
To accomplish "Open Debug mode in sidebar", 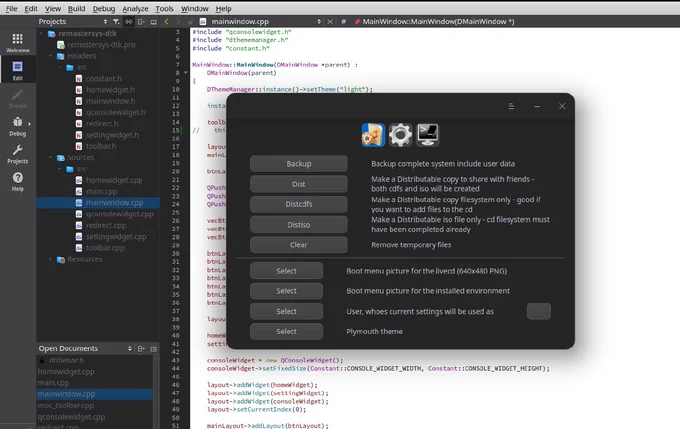I will click(18, 126).
